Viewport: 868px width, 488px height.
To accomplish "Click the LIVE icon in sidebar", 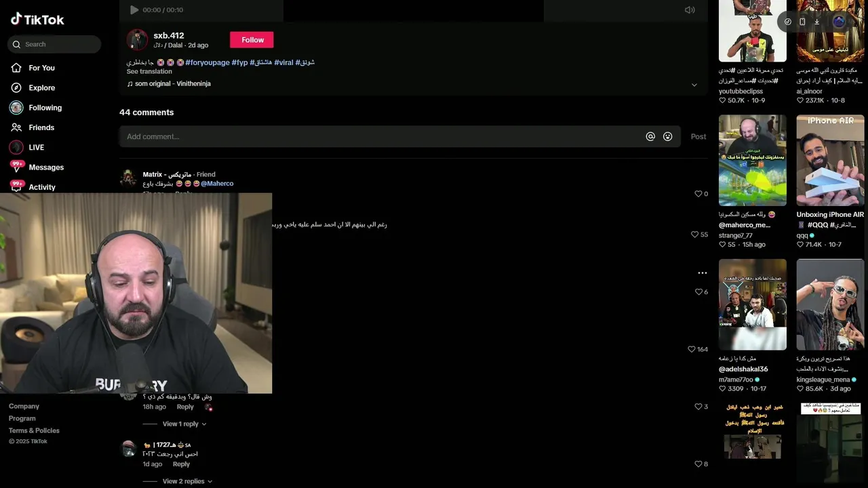I will 16,148.
